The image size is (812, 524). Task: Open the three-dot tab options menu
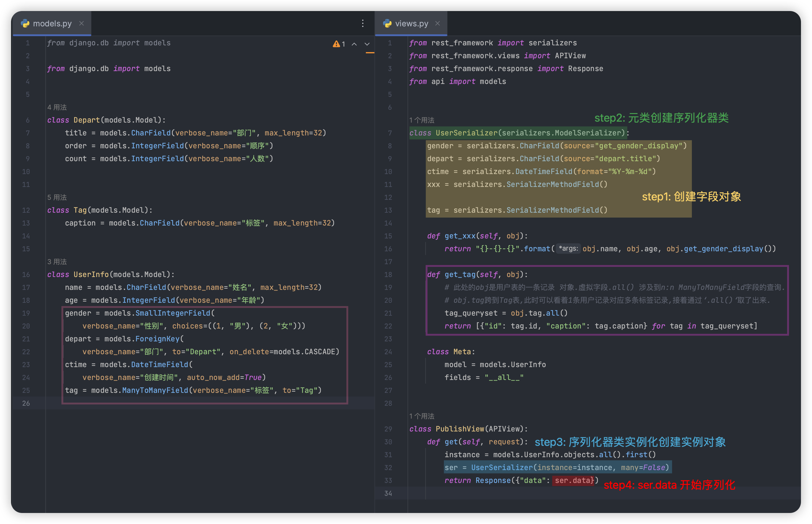(362, 24)
